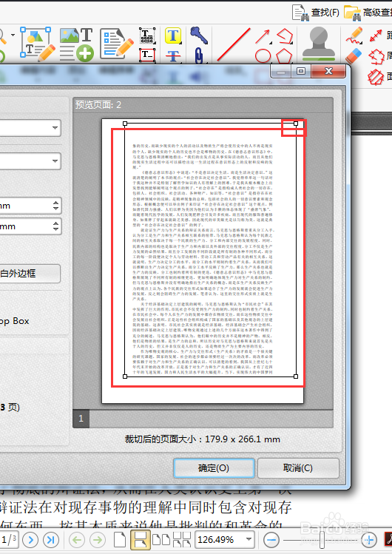
Task: Select the distance measuring arrow tool
Action: (376, 36)
